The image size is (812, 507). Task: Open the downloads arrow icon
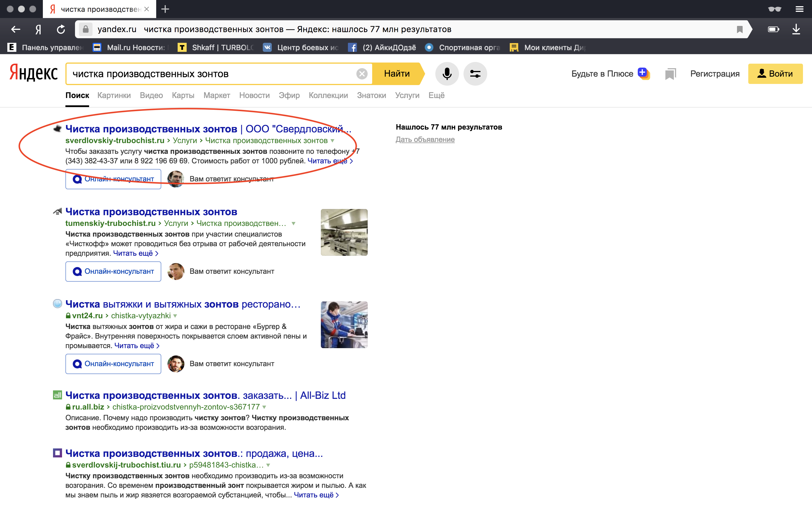(x=796, y=30)
